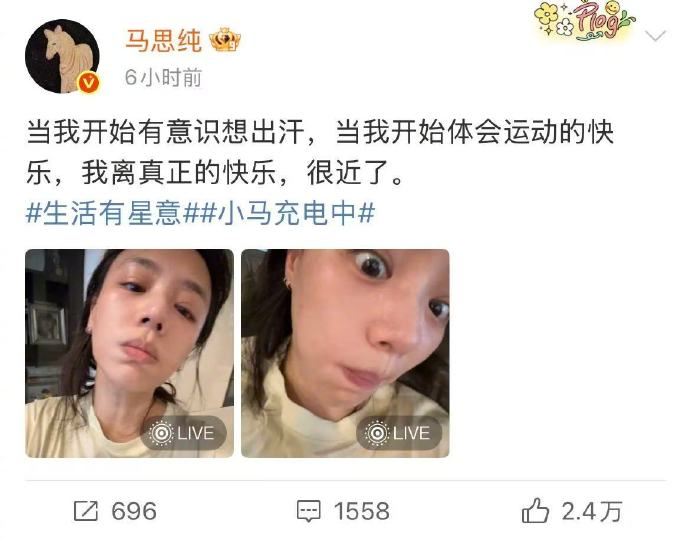Click the 2.4万 like count

(x=591, y=511)
